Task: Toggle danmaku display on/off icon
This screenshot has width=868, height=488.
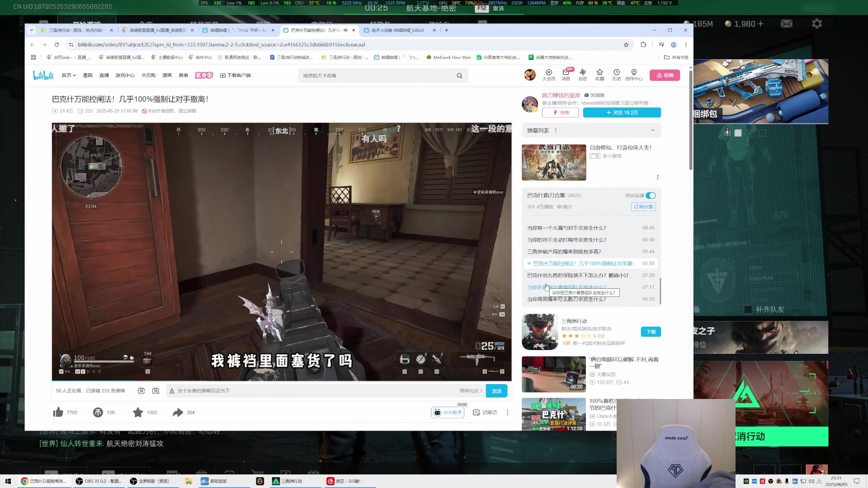Action: coord(142,391)
